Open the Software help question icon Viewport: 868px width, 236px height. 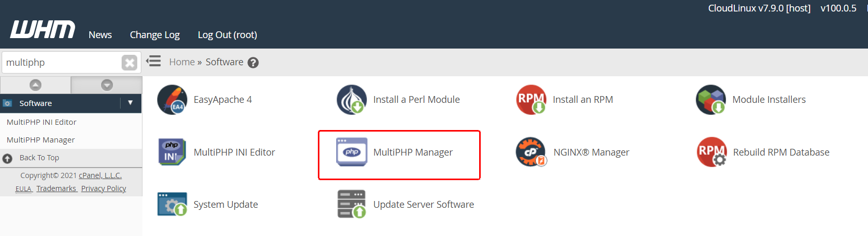pyautogui.click(x=253, y=63)
